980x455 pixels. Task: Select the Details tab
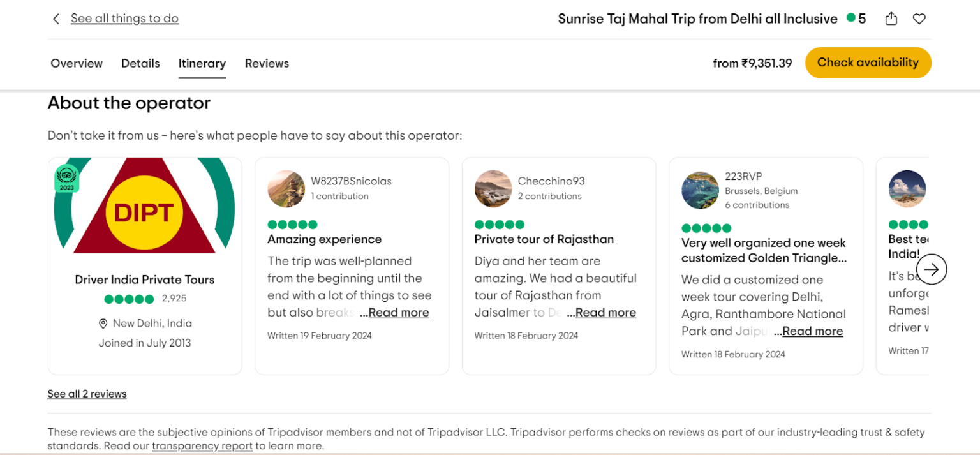(x=140, y=63)
